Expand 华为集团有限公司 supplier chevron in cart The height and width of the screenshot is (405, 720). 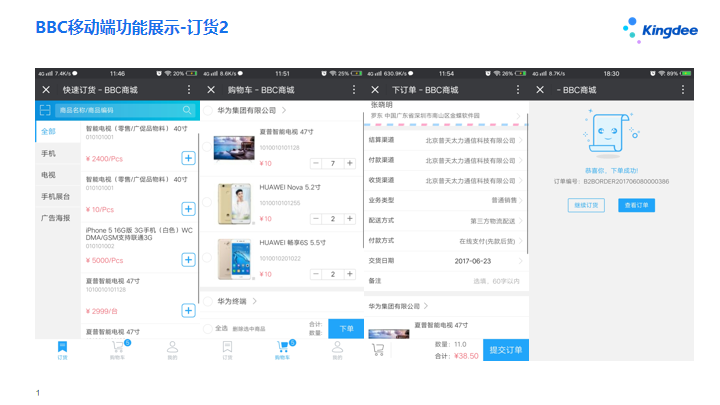click(x=284, y=111)
